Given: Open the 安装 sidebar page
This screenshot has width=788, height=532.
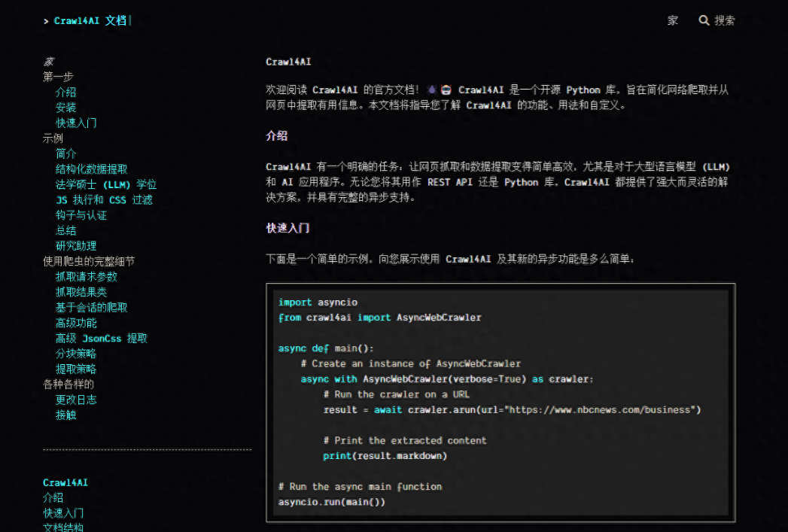Looking at the screenshot, I should pyautogui.click(x=65, y=108).
